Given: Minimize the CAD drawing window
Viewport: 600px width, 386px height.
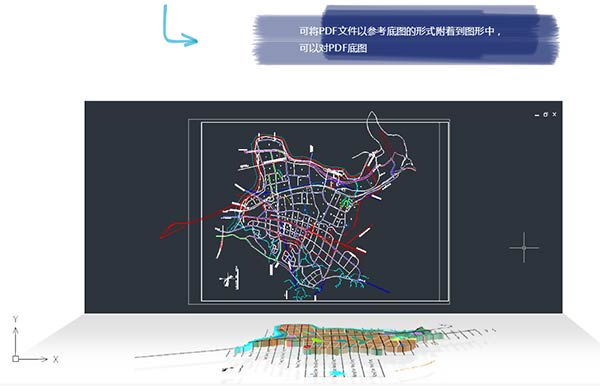Looking at the screenshot, I should [537, 115].
